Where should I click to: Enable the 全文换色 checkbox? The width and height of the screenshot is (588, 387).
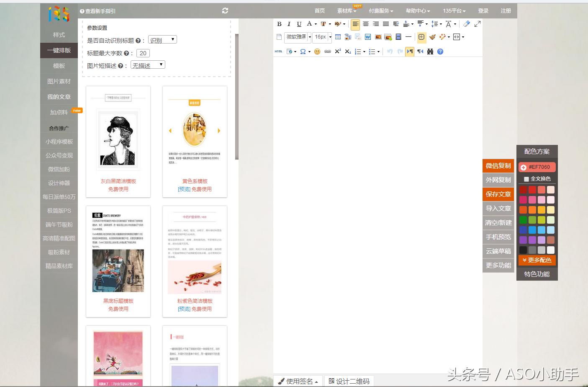tap(526, 179)
